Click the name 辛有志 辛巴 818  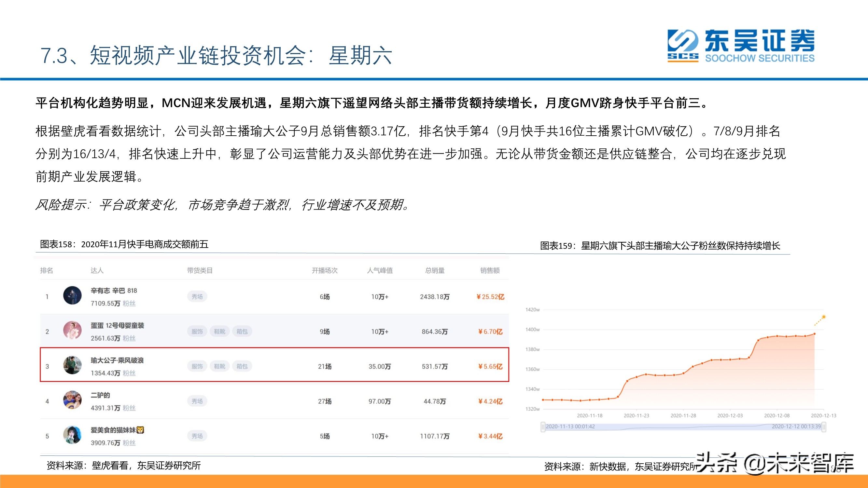pos(114,291)
